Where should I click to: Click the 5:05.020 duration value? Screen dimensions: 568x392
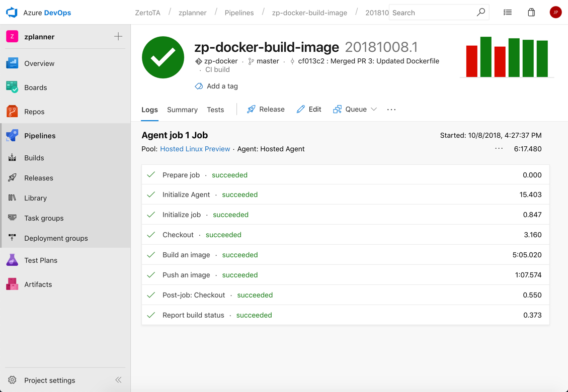tap(527, 255)
